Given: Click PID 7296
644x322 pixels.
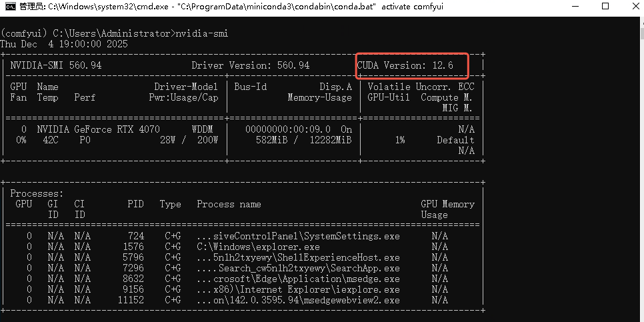Looking at the screenshot, I should pyautogui.click(x=133, y=268).
